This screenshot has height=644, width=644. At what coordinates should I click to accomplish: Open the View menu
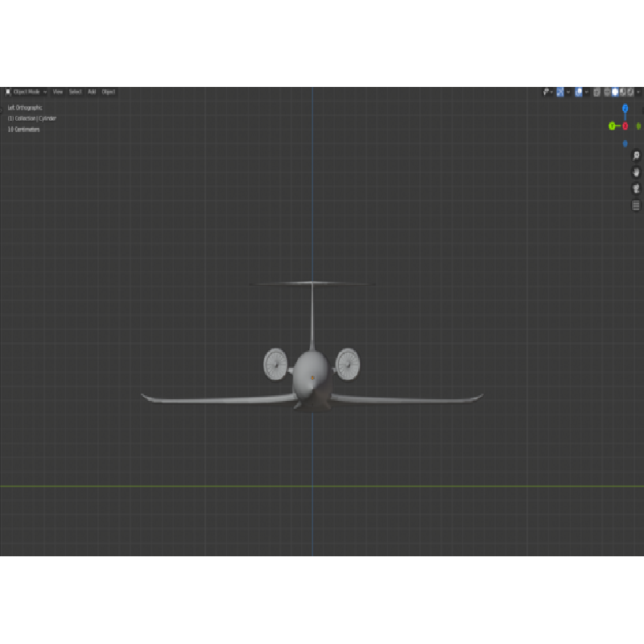[x=58, y=92]
